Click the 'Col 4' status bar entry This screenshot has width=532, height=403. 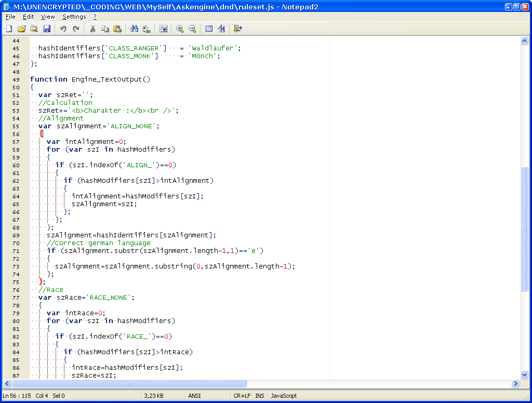pyautogui.click(x=42, y=396)
